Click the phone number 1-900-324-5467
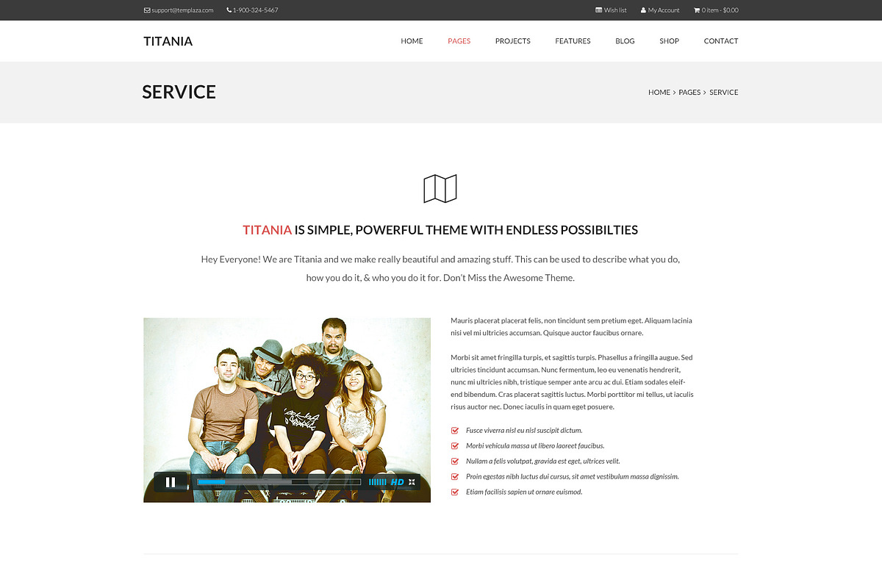The image size is (882, 588). 255,10
